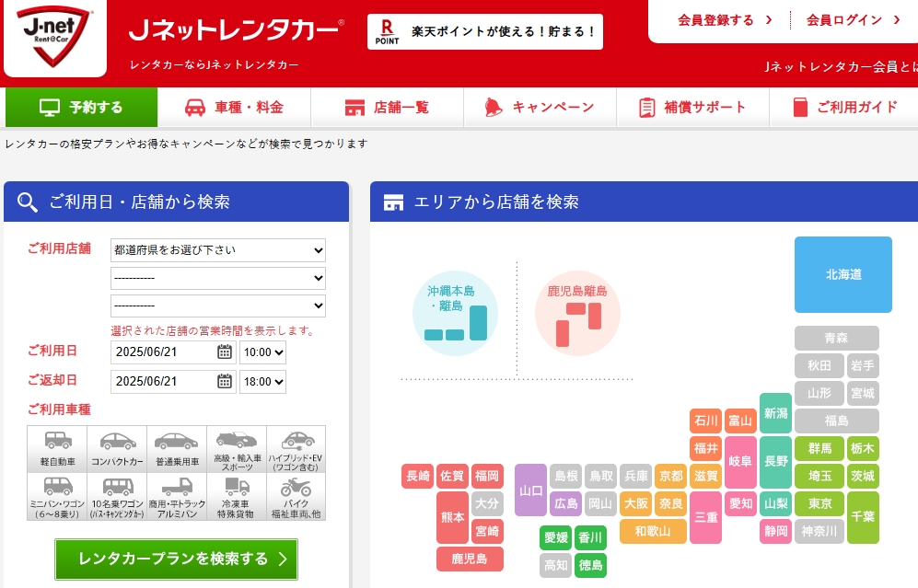This screenshot has height=588, width=918.
Task: Click 会員登録する link
Action: tap(725, 20)
